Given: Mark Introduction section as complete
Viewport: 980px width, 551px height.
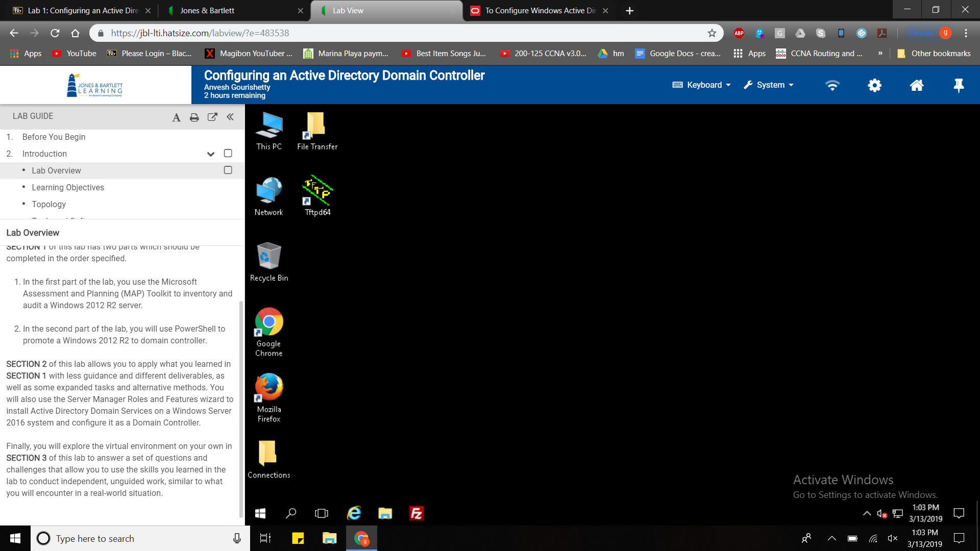Looking at the screenshot, I should pyautogui.click(x=228, y=153).
